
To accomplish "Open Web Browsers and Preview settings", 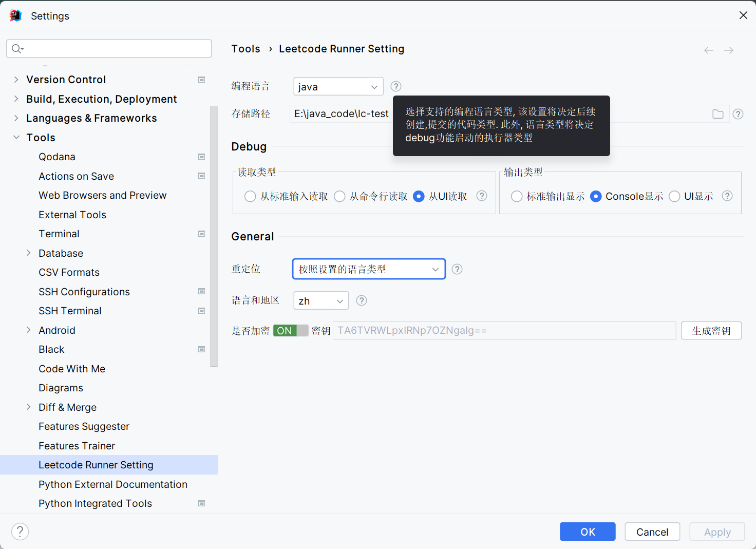I will (102, 195).
